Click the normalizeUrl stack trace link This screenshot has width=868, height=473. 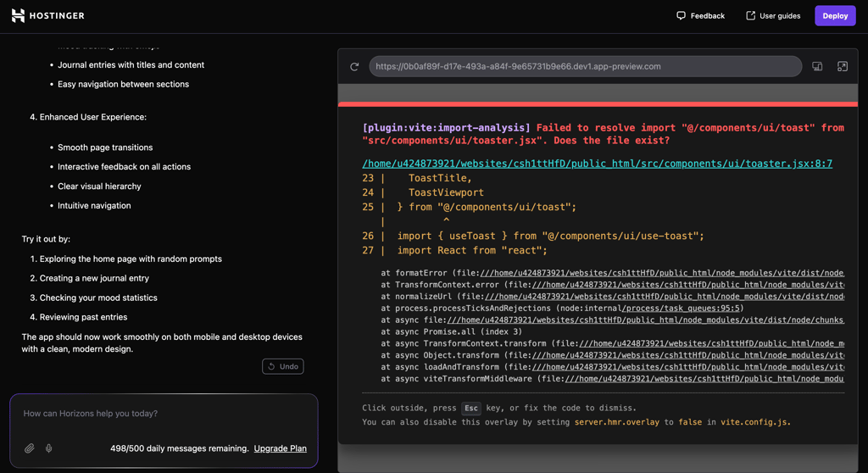[x=665, y=297]
